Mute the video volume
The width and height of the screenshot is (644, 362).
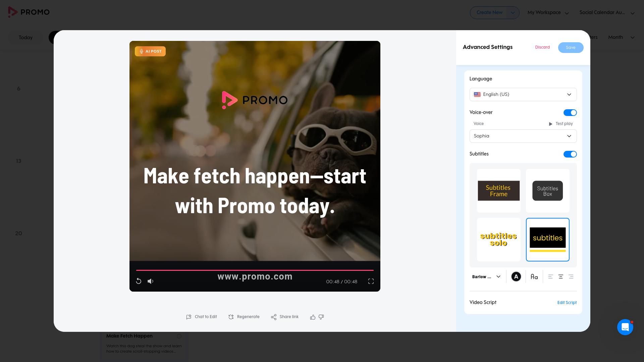click(150, 281)
